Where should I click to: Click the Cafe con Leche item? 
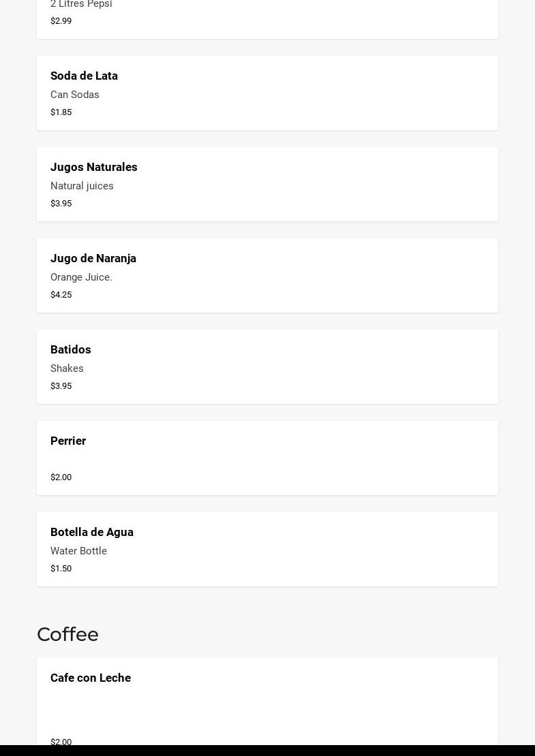click(267, 702)
